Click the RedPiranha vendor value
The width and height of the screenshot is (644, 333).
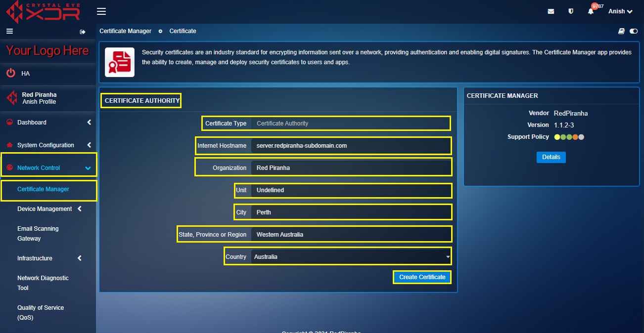tap(571, 113)
